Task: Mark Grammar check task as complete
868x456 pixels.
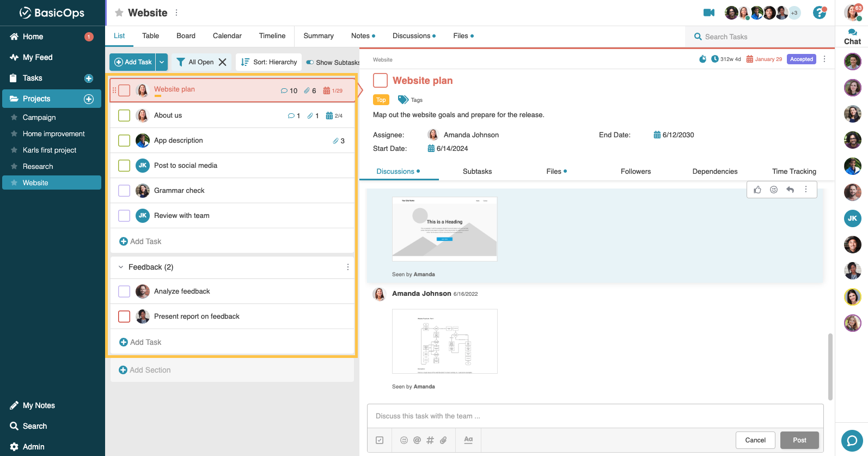Action: click(124, 191)
